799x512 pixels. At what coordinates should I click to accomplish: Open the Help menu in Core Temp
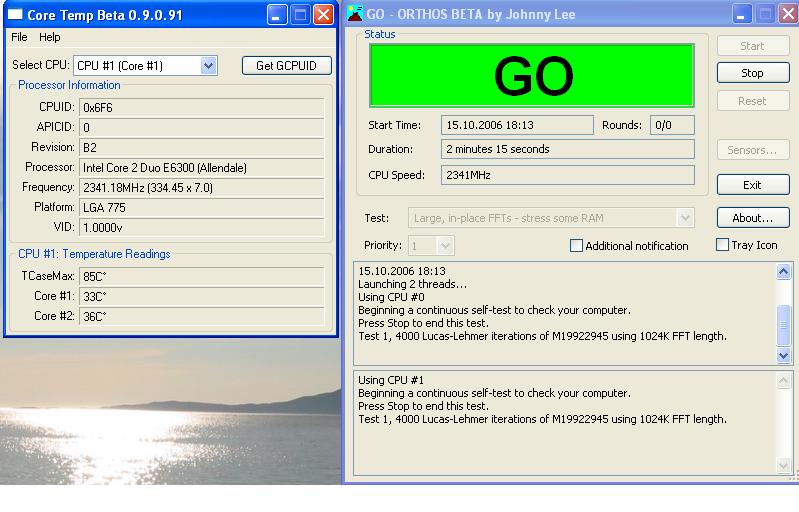(x=49, y=37)
